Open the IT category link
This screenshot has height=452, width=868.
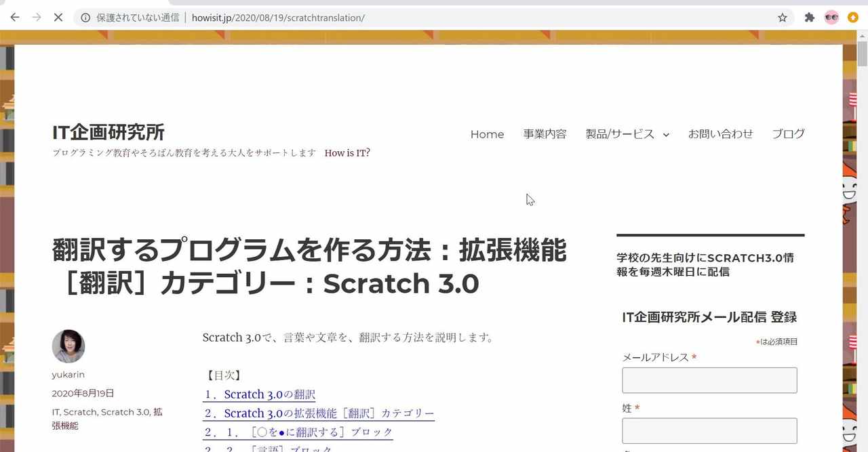click(x=56, y=412)
